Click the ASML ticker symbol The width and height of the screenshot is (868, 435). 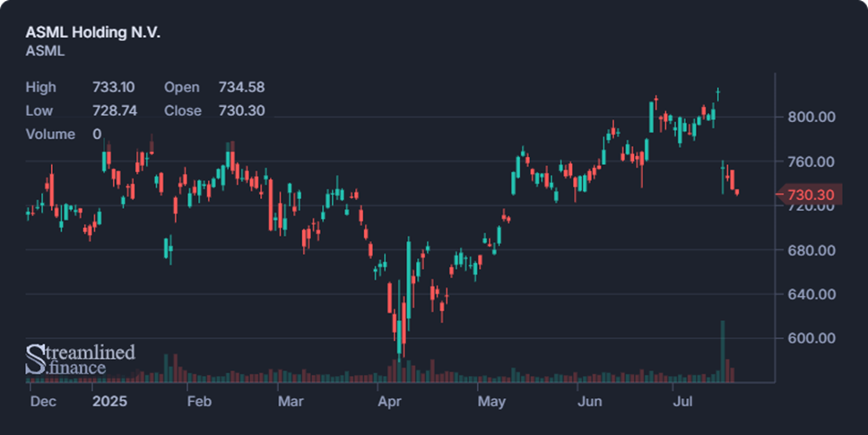pos(45,51)
